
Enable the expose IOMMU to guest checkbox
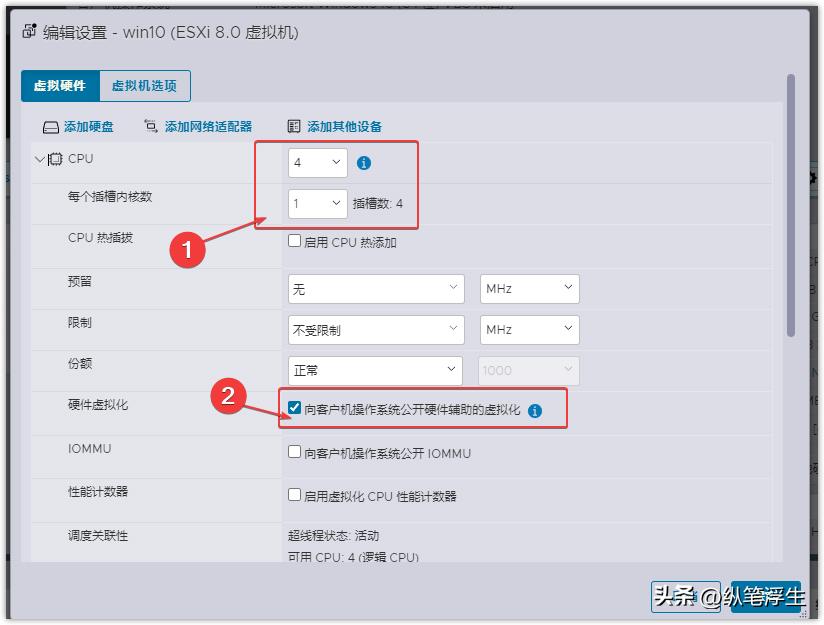click(294, 452)
